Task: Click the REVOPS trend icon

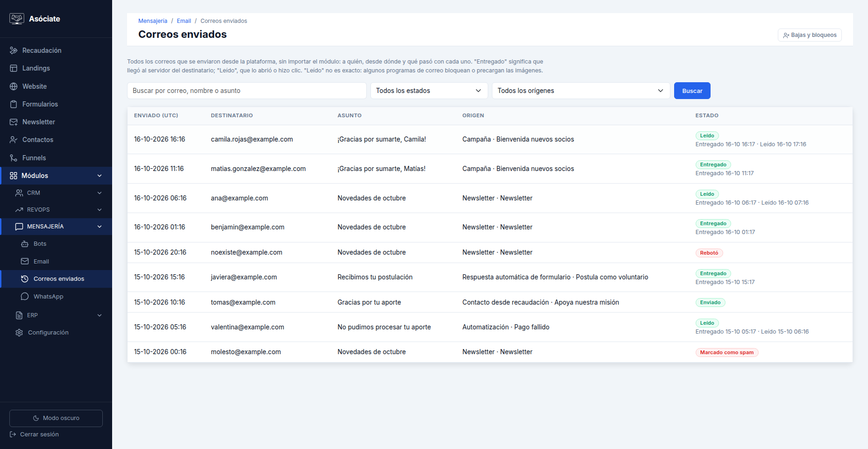Action: click(x=19, y=210)
